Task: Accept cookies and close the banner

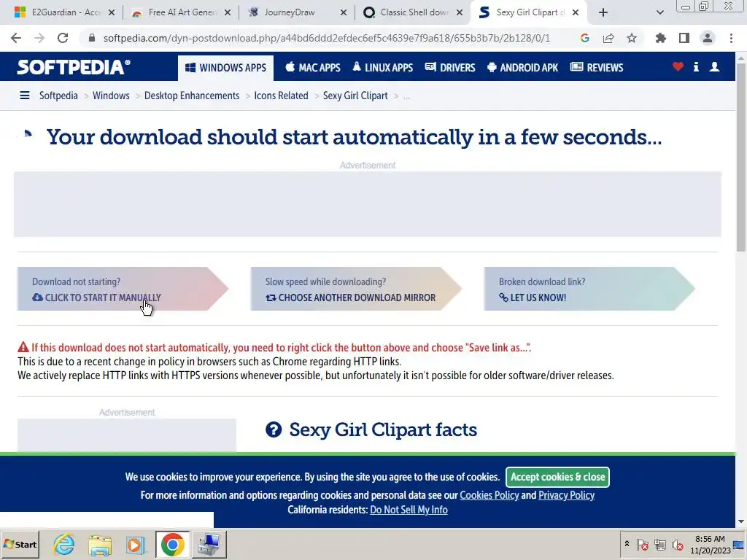Action: [x=557, y=477]
